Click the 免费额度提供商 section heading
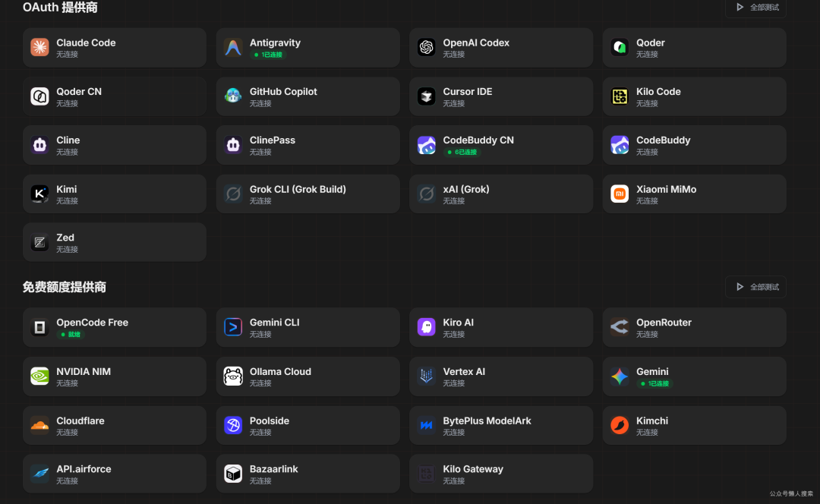The width and height of the screenshot is (820, 504). pyautogui.click(x=65, y=287)
